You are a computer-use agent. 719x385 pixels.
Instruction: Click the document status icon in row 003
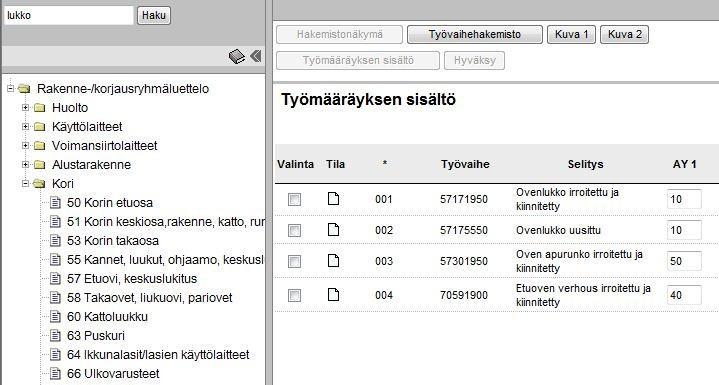333,261
